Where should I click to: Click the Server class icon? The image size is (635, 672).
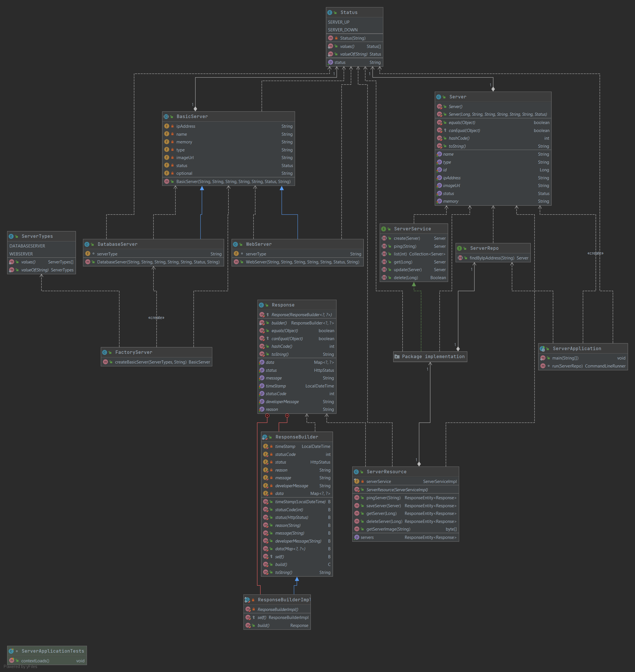pos(439,96)
